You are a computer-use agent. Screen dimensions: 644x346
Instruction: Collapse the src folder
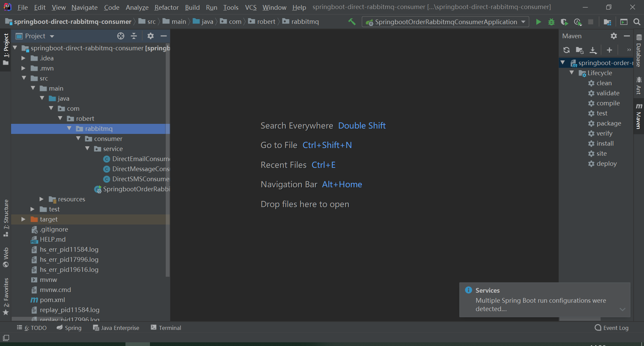tap(24, 78)
